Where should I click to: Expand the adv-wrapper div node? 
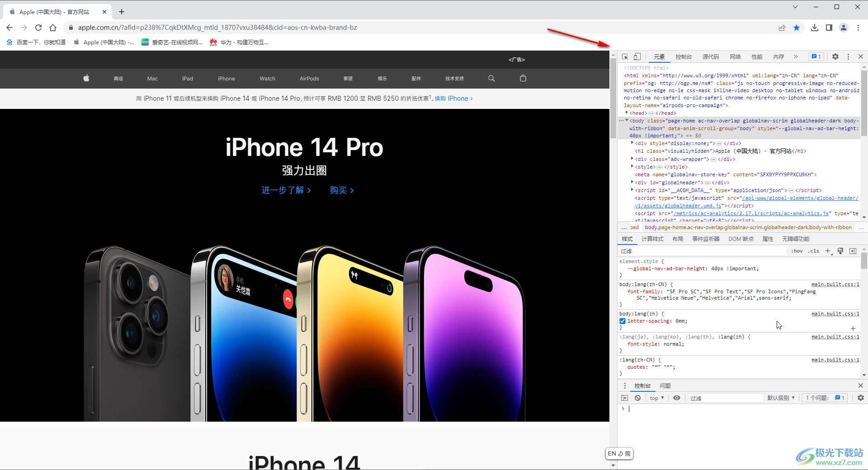coord(632,159)
